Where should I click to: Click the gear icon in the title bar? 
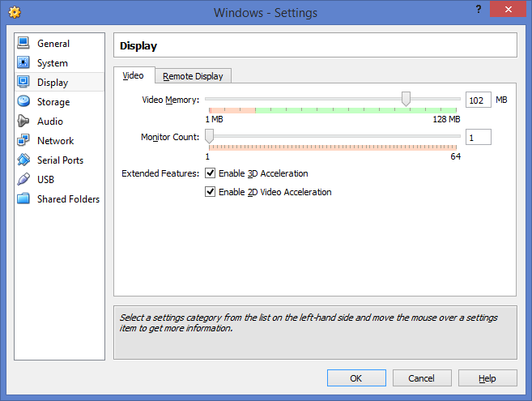click(x=15, y=13)
